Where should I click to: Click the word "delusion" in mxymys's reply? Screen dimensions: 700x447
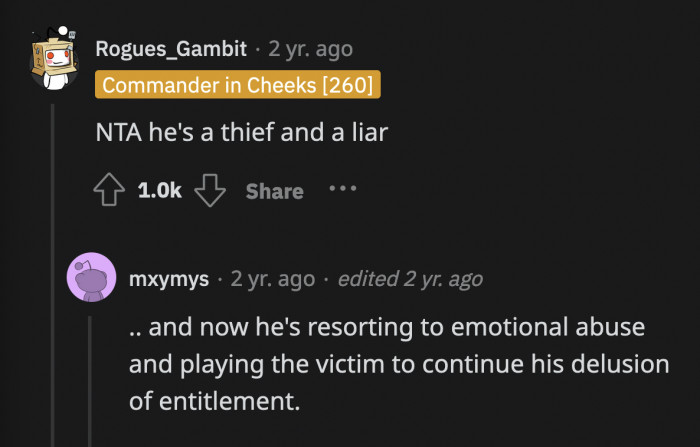tap(616, 364)
